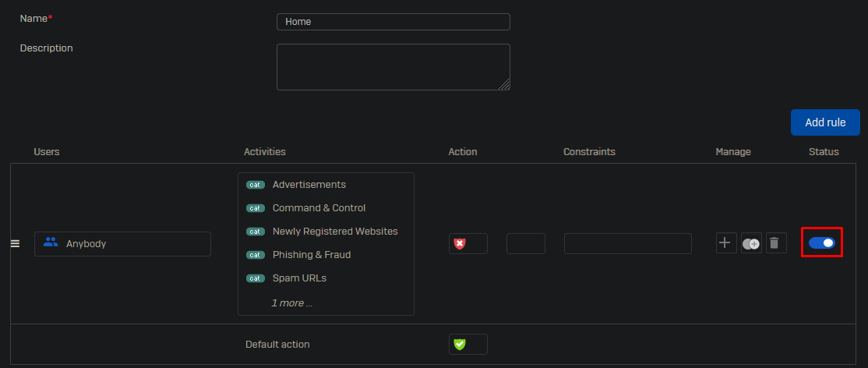
Task: Click the Name field containing Home
Action: tap(393, 22)
